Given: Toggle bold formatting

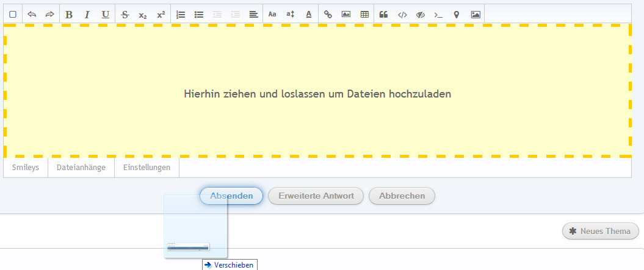Looking at the screenshot, I should pos(69,14).
